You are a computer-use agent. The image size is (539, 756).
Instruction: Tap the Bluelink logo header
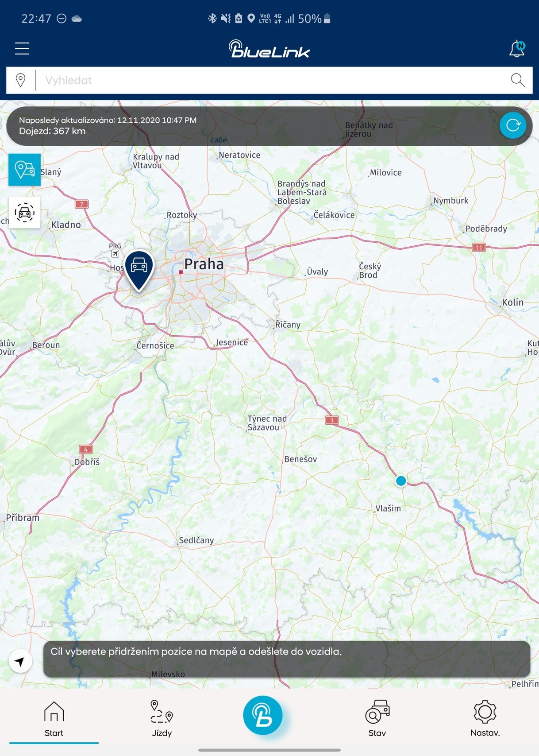269,49
